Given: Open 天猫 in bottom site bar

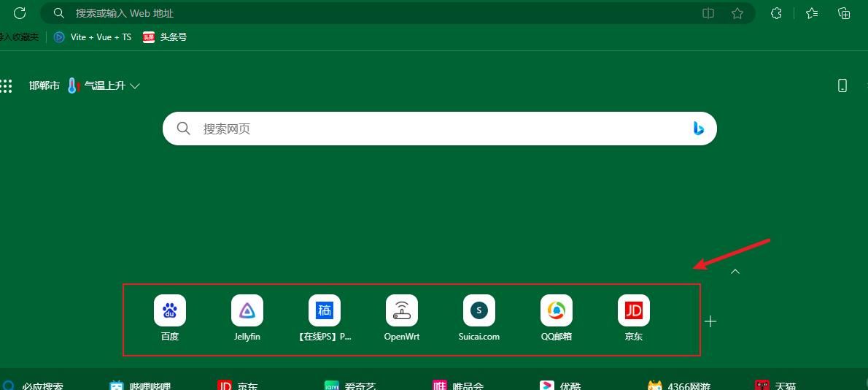Looking at the screenshot, I should coord(775,386).
